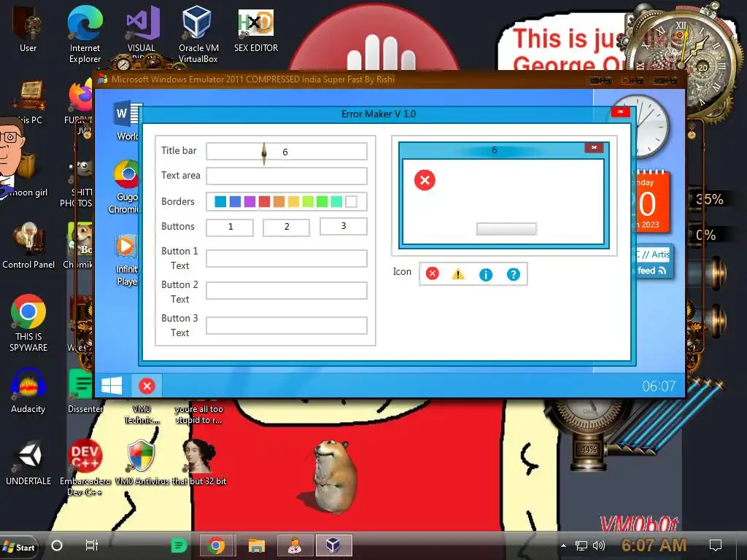Viewport: 747px width, 560px height.
Task: Open the volume tray icon
Action: (x=598, y=545)
